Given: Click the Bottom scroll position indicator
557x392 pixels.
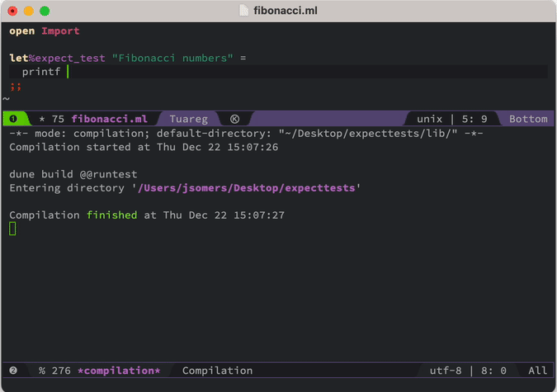Looking at the screenshot, I should (527, 119).
